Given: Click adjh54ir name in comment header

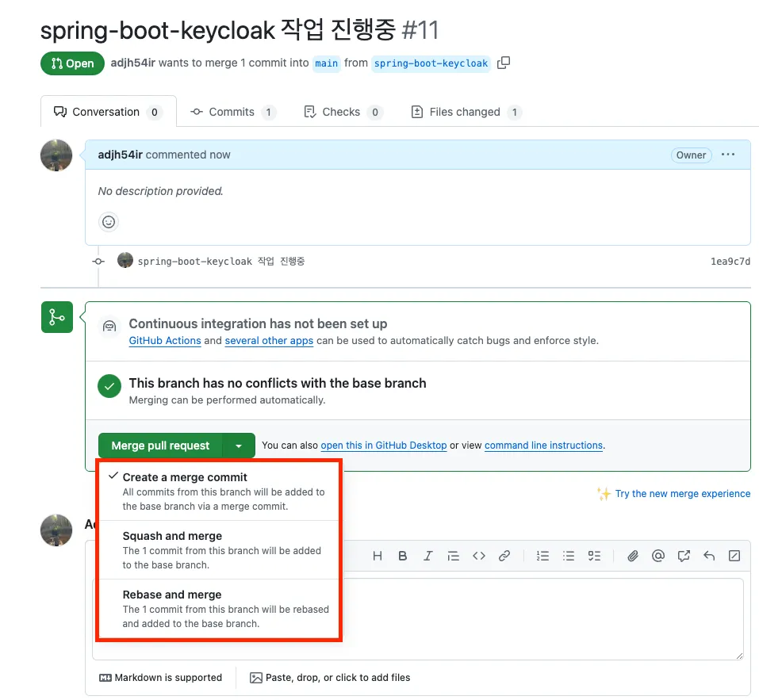Looking at the screenshot, I should 120,155.
